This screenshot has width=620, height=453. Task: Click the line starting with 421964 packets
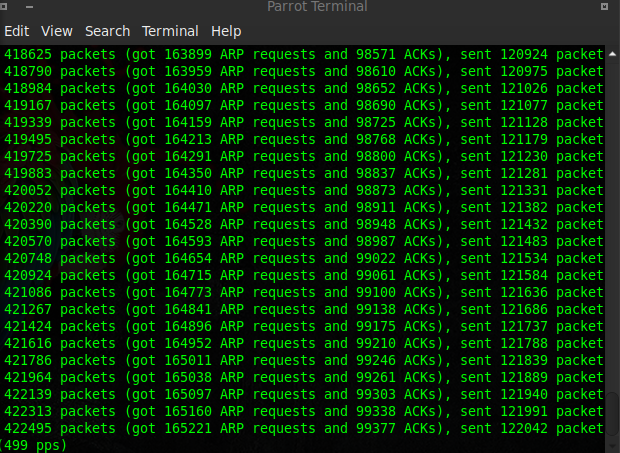tap(304, 377)
